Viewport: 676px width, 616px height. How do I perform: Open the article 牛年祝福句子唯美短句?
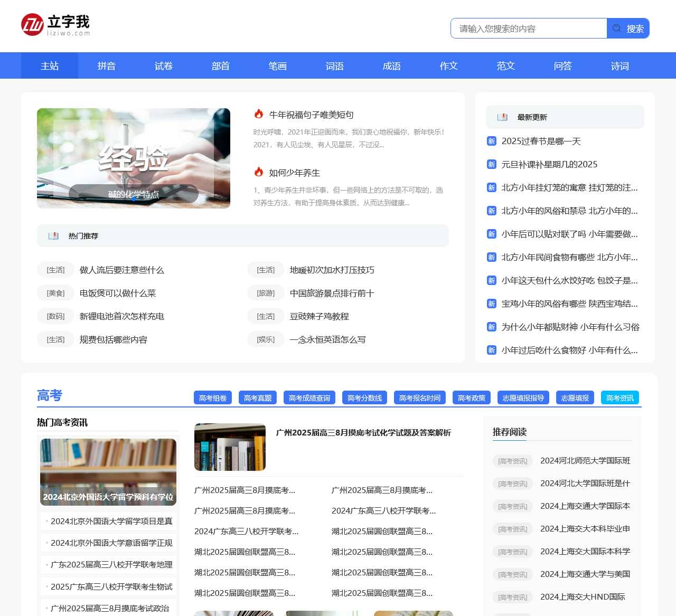point(312,115)
